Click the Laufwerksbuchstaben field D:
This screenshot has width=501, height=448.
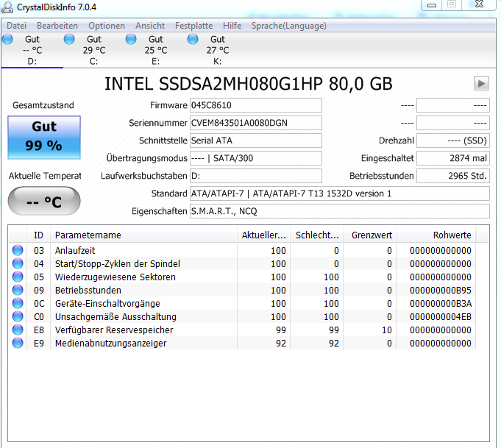coord(255,176)
